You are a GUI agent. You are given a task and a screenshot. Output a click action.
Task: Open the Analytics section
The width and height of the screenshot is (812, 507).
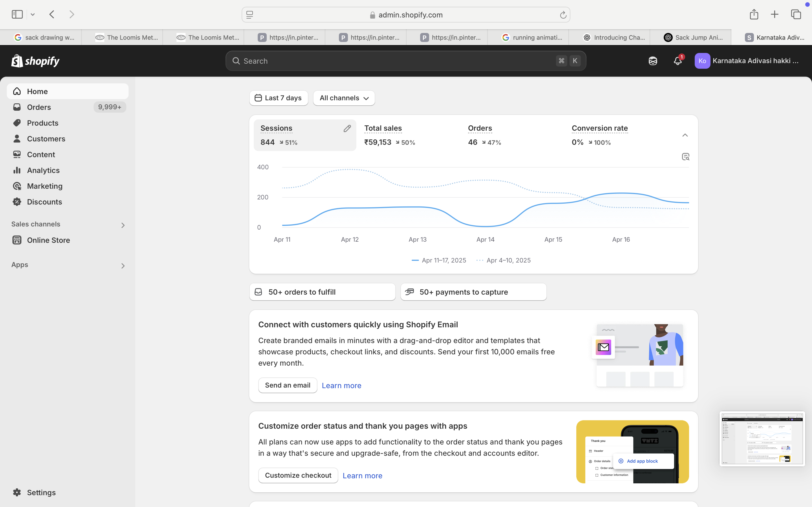click(43, 170)
